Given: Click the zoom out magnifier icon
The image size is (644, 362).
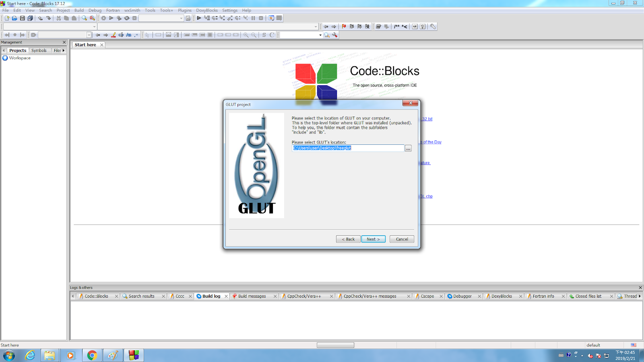Looking at the screenshot, I should click(254, 35).
